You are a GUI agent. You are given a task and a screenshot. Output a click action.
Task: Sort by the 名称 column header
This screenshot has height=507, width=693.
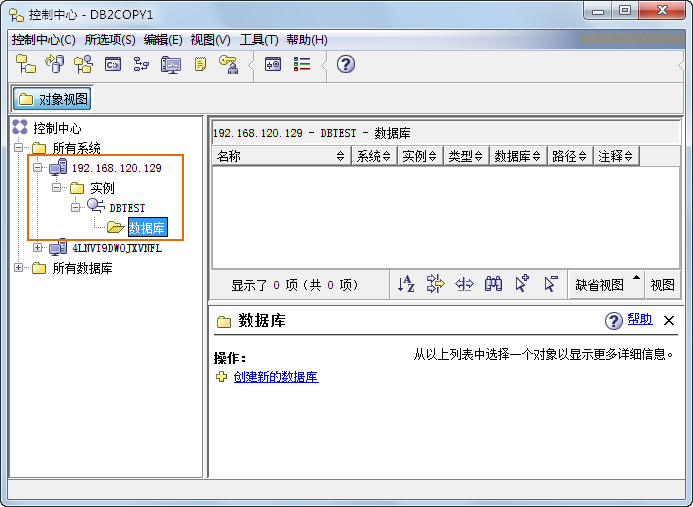coord(280,156)
